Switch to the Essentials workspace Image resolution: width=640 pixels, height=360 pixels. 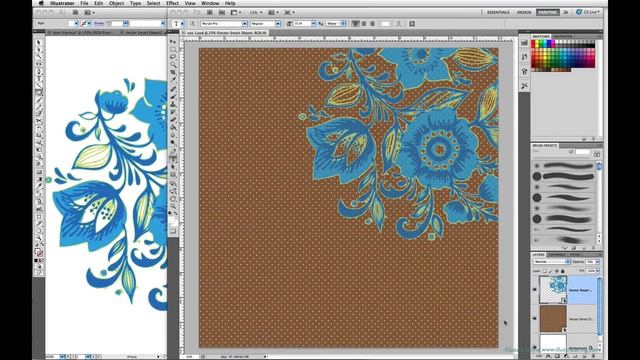pos(498,12)
